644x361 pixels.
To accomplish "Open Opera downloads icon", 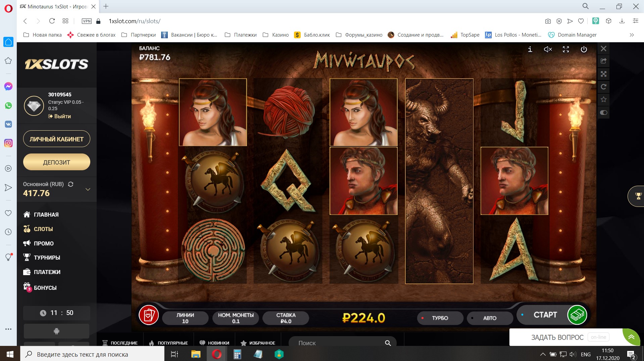I will pos(622,21).
